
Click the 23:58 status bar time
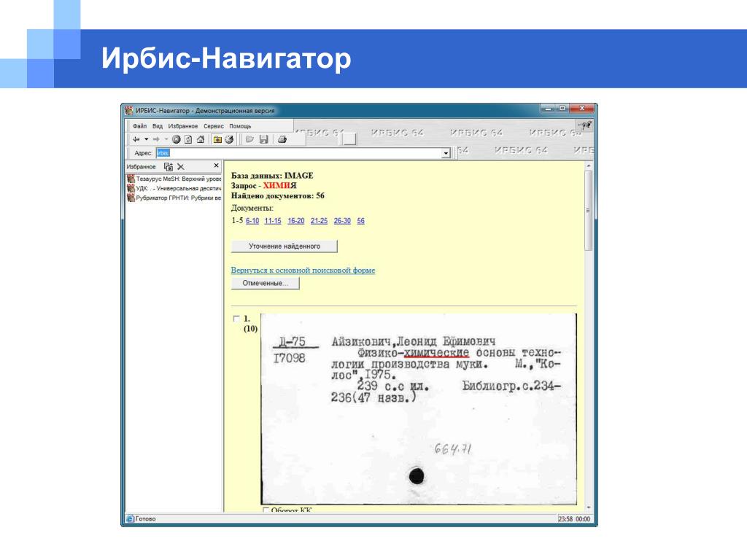(565, 519)
